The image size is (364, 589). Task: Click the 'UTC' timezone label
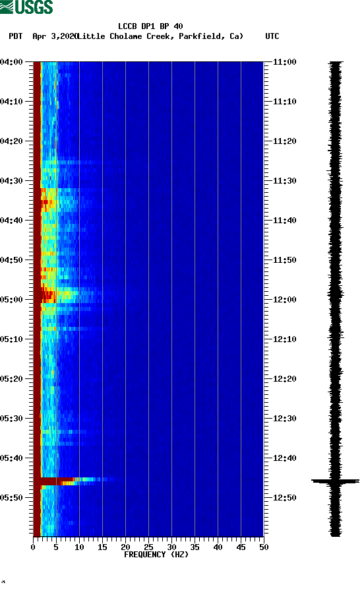pos(272,36)
